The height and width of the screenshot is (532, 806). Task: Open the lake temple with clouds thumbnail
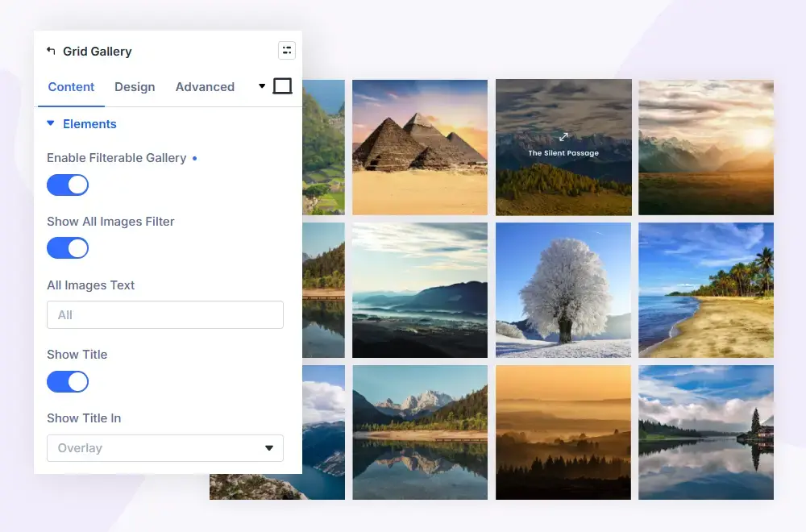[x=706, y=432]
